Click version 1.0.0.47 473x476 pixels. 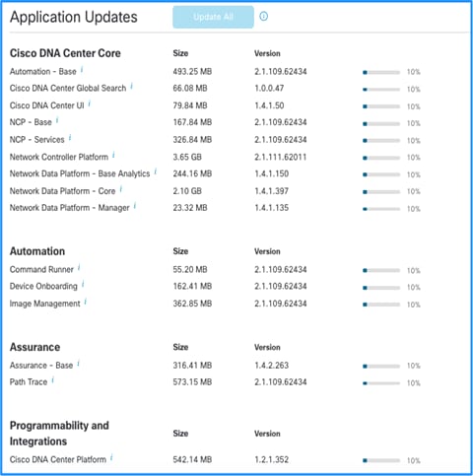point(269,88)
